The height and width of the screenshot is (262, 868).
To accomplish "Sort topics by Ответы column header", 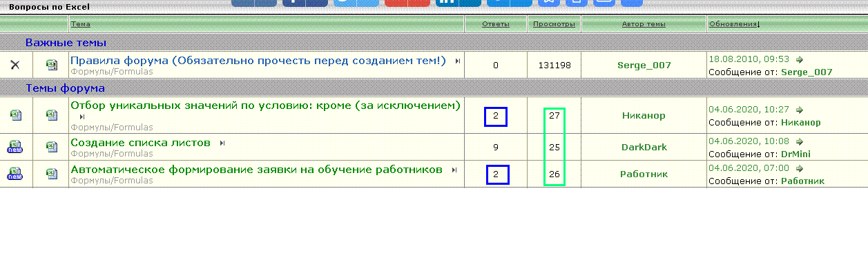I will coord(496,24).
